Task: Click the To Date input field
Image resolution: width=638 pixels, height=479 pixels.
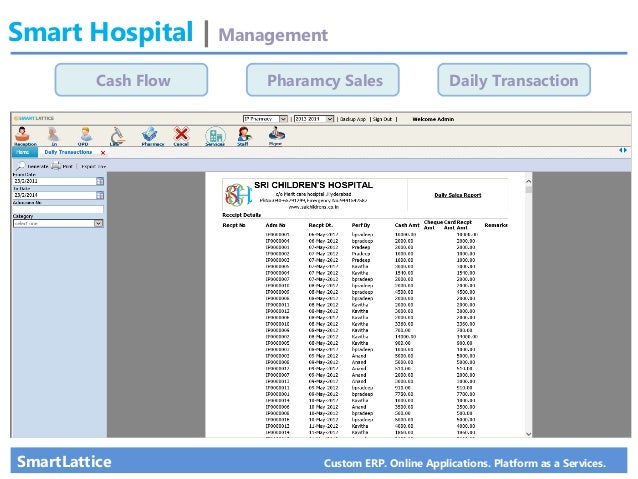Action: pyautogui.click(x=55, y=195)
